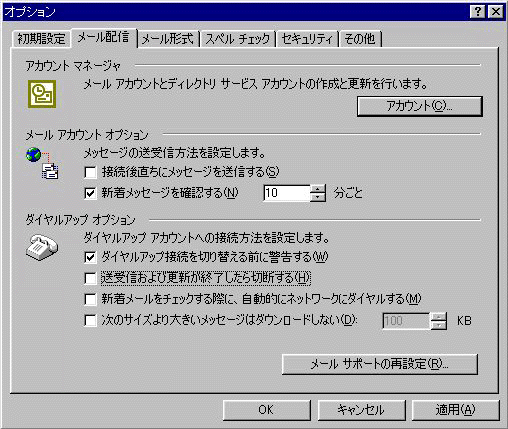Decrease the minutes interval with down arrow

pyautogui.click(x=318, y=197)
